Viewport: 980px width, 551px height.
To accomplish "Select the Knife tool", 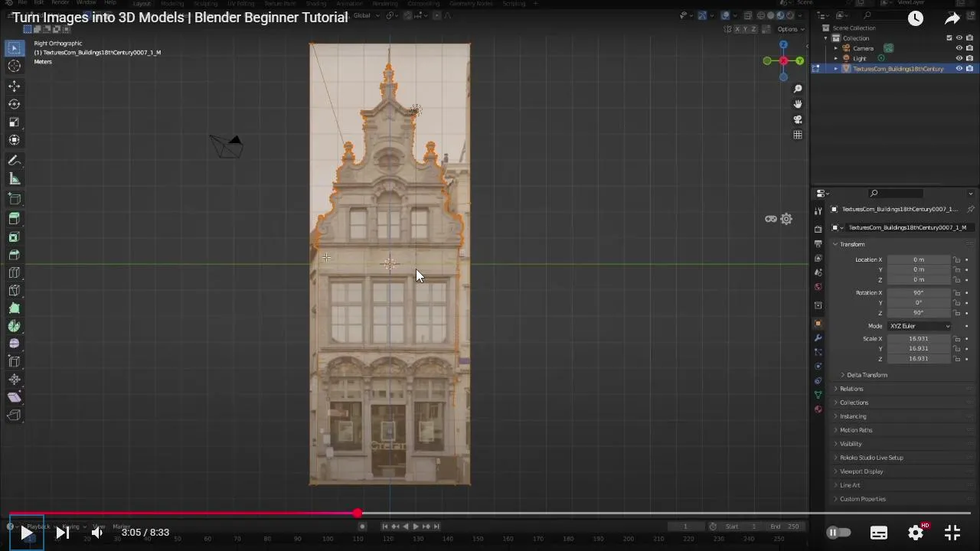I will (14, 290).
